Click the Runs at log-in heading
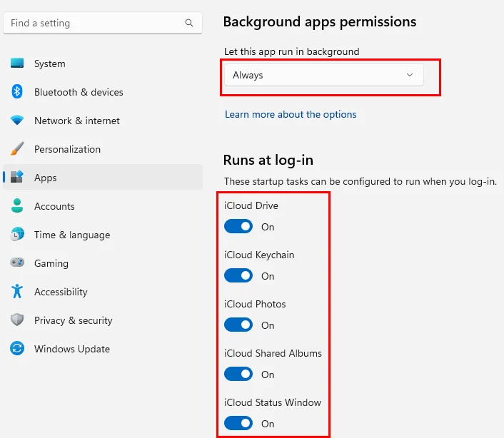The image size is (504, 438). pyautogui.click(x=268, y=160)
